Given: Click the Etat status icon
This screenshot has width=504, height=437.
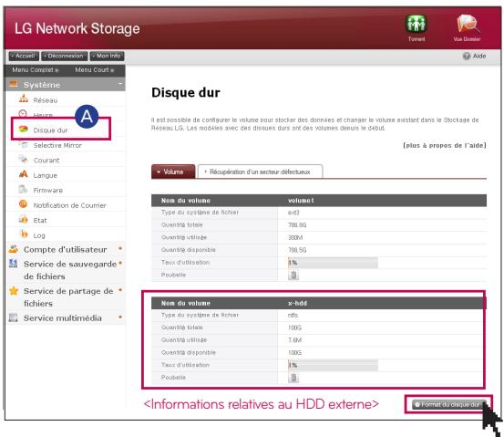Looking at the screenshot, I should point(23,219).
